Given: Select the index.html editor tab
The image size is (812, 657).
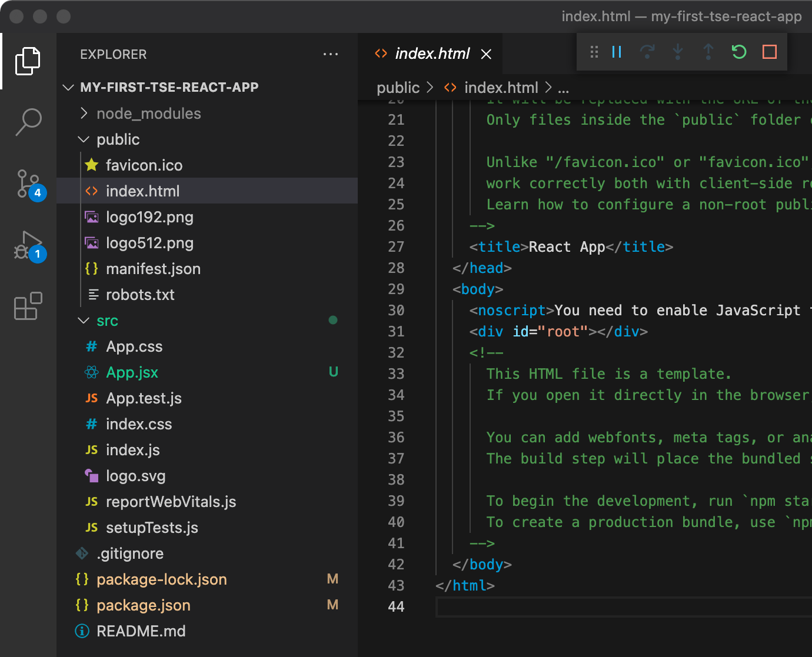Looking at the screenshot, I should (432, 54).
